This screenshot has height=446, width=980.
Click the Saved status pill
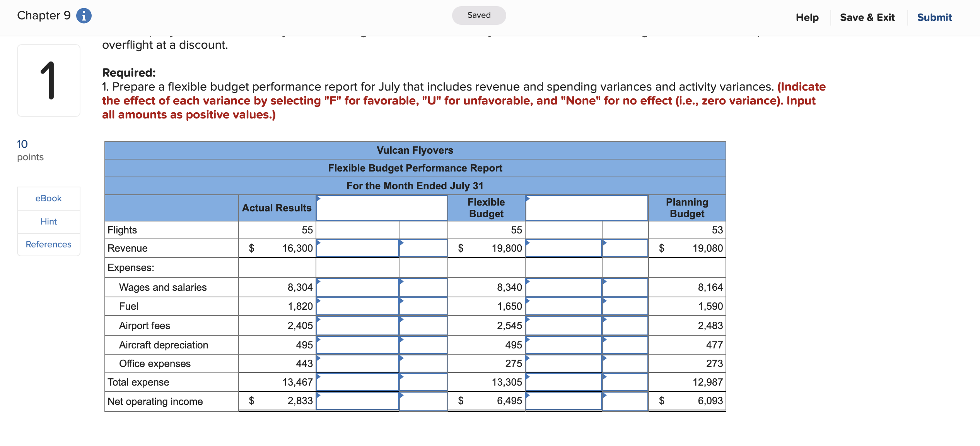479,15
